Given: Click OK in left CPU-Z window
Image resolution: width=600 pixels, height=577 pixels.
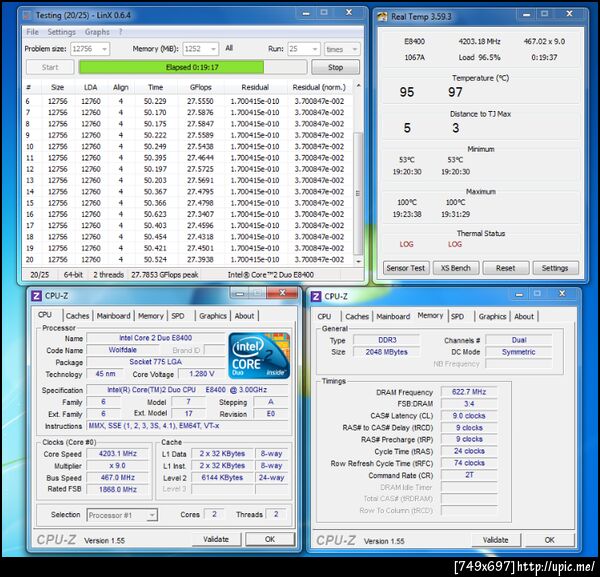Looking at the screenshot, I should (270, 539).
